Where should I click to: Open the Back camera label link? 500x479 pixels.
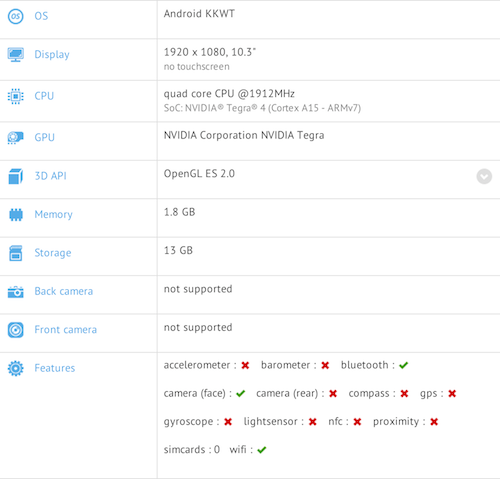pyautogui.click(x=64, y=291)
